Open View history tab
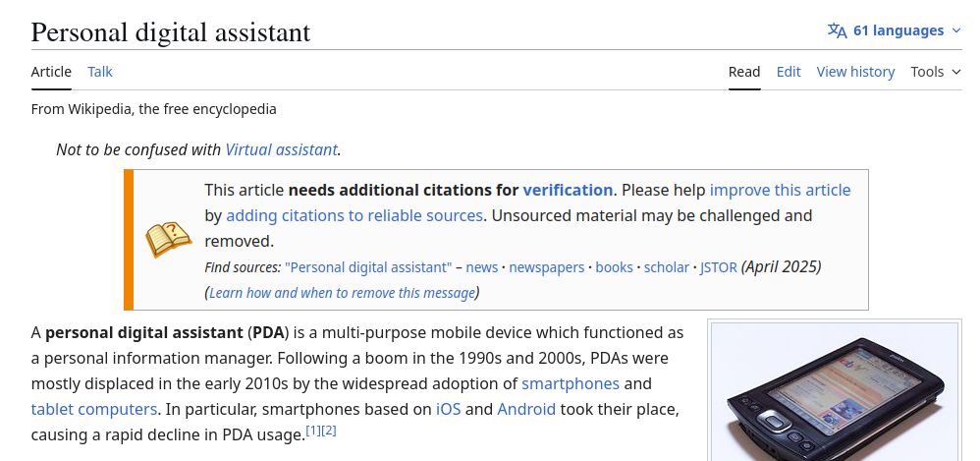980x461 pixels. (855, 72)
